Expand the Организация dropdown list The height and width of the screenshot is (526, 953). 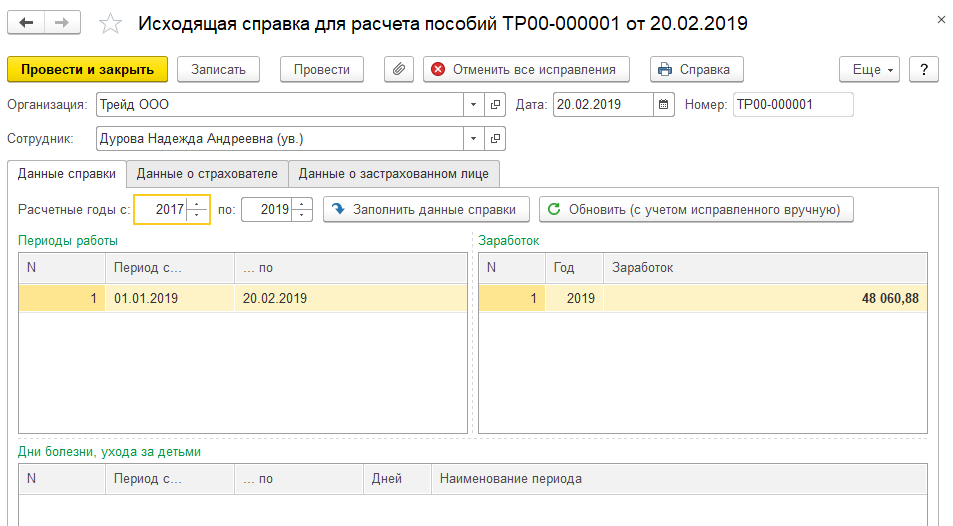[x=473, y=104]
